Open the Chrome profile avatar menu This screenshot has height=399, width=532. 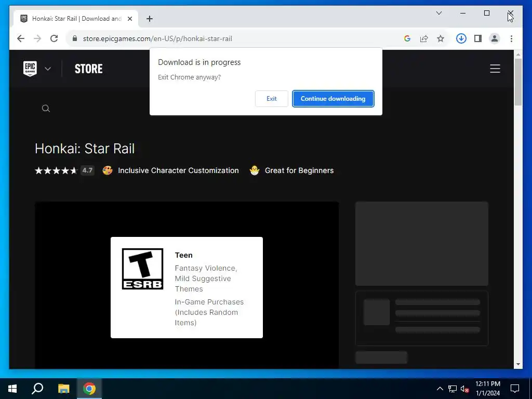pyautogui.click(x=495, y=38)
